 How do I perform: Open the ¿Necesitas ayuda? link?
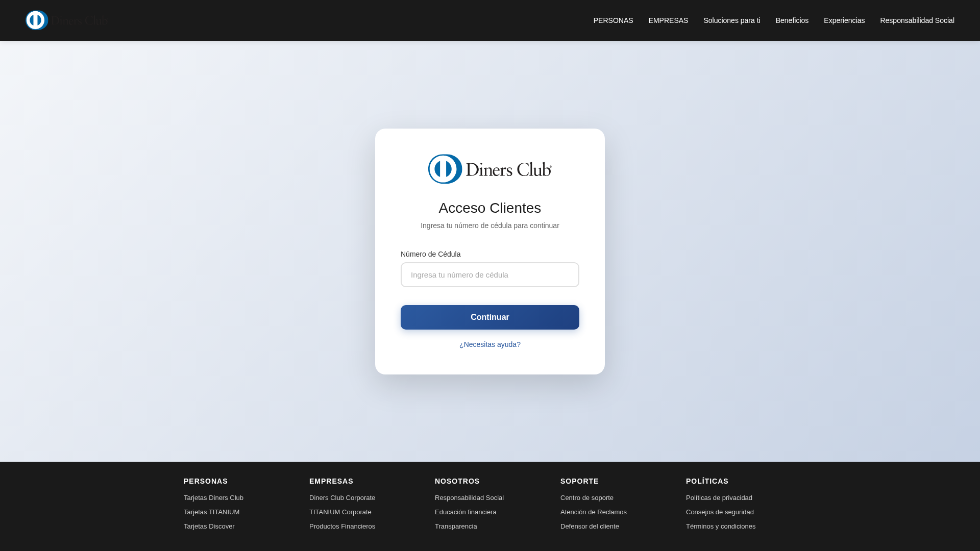[490, 344]
